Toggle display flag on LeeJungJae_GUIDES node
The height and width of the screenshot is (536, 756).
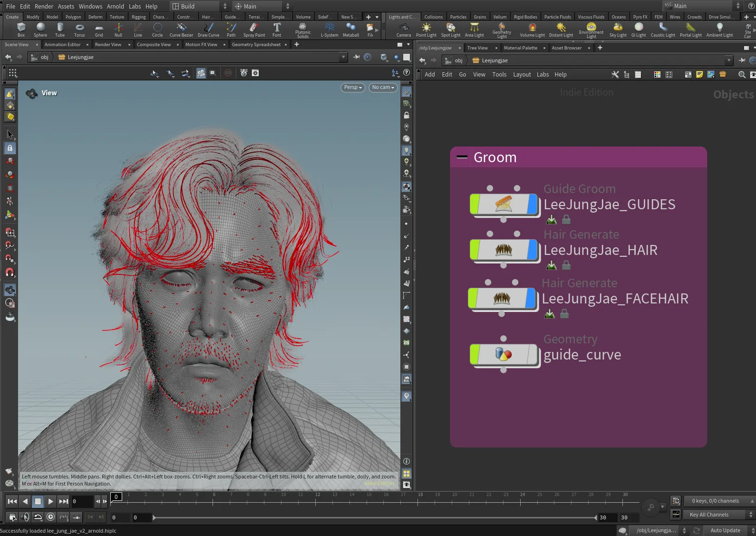click(x=533, y=204)
